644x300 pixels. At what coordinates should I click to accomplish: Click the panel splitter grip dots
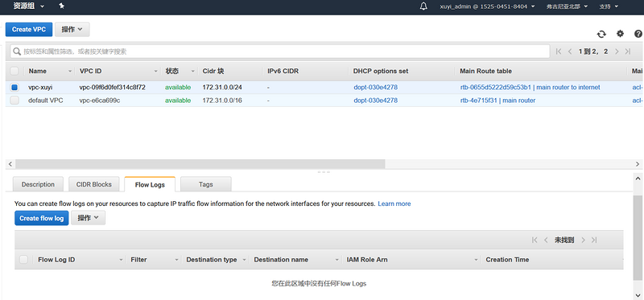point(324,172)
